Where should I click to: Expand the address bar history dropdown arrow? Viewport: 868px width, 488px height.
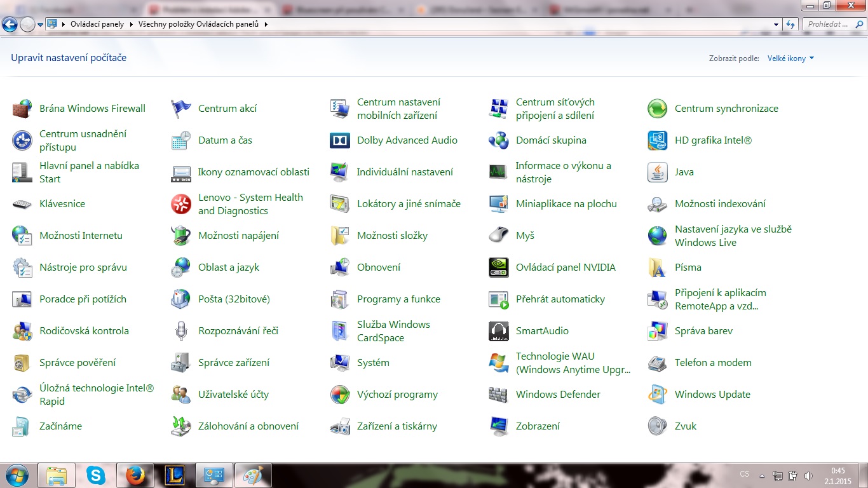(x=776, y=24)
